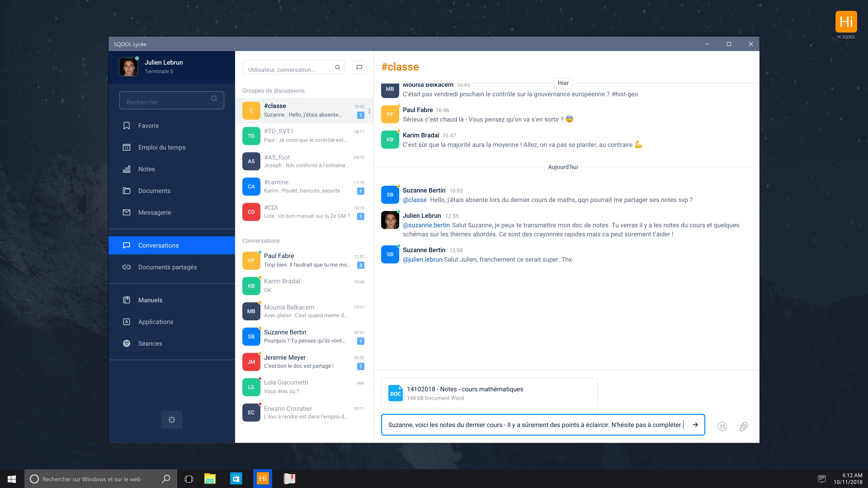Screen dimensions: 868x488
Task: Click the magnifier in user search bar
Action: click(338, 67)
